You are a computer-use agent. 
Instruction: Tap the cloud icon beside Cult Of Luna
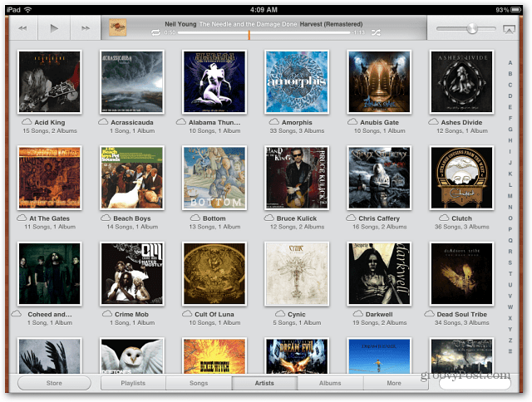point(187,314)
